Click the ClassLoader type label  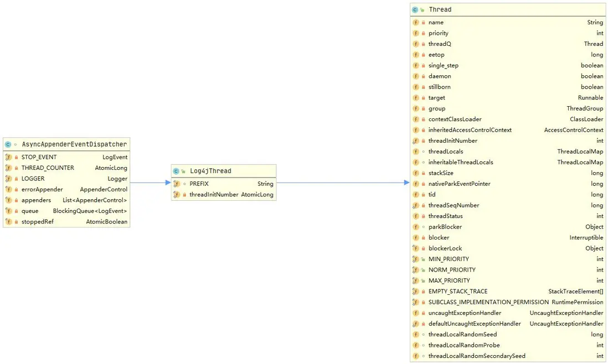tap(586, 119)
